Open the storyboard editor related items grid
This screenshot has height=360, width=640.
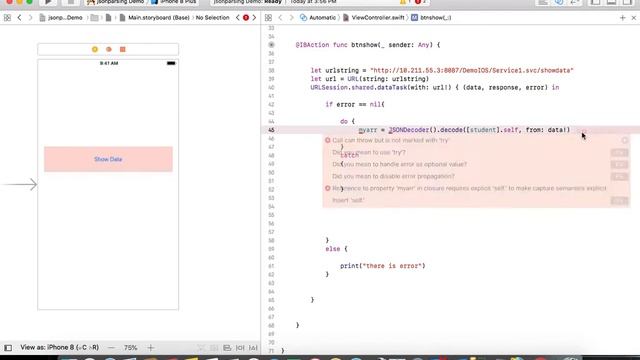coord(7,18)
